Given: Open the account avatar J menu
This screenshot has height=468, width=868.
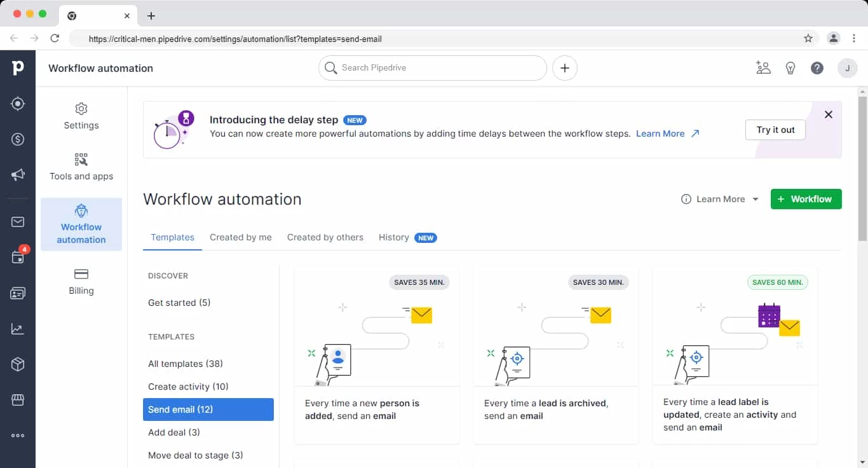Looking at the screenshot, I should (848, 68).
